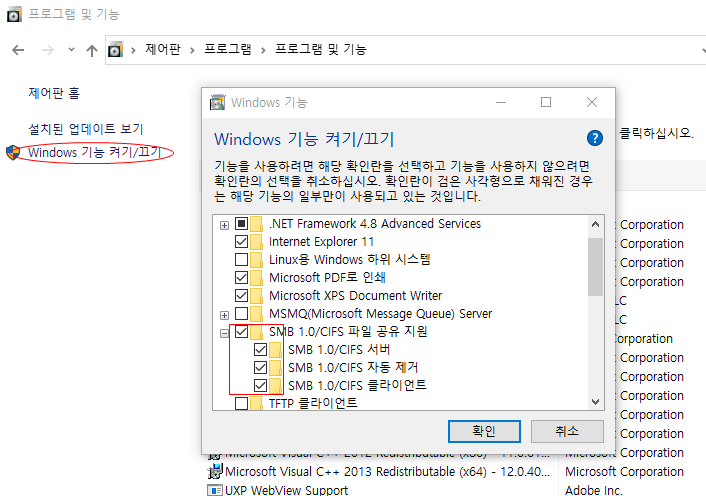The image size is (706, 496).
Task: Go up one level with up arrow
Action: [x=92, y=50]
